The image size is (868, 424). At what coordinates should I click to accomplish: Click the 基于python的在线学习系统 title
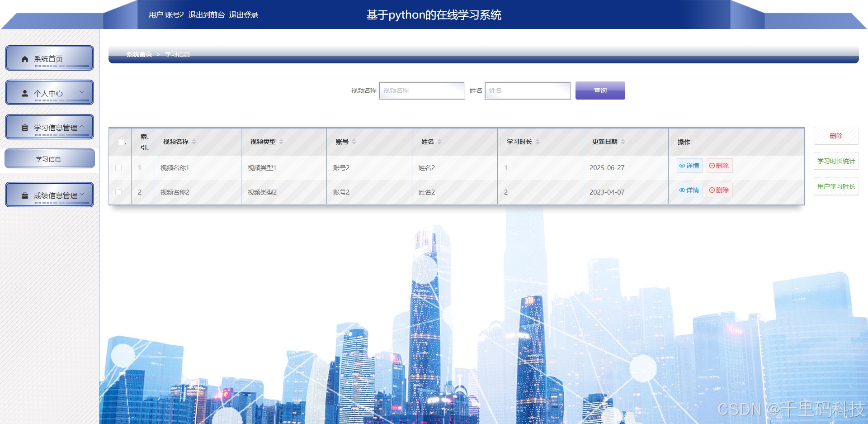434,15
